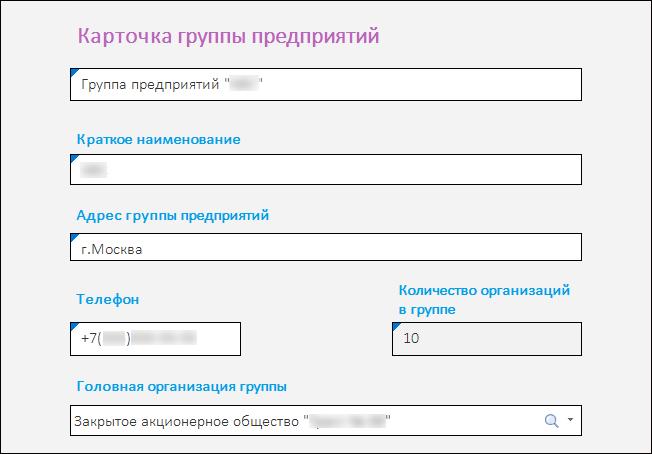Click the "Карточка группы предприятий" heading
This screenshot has height=454, width=652.
[228, 37]
